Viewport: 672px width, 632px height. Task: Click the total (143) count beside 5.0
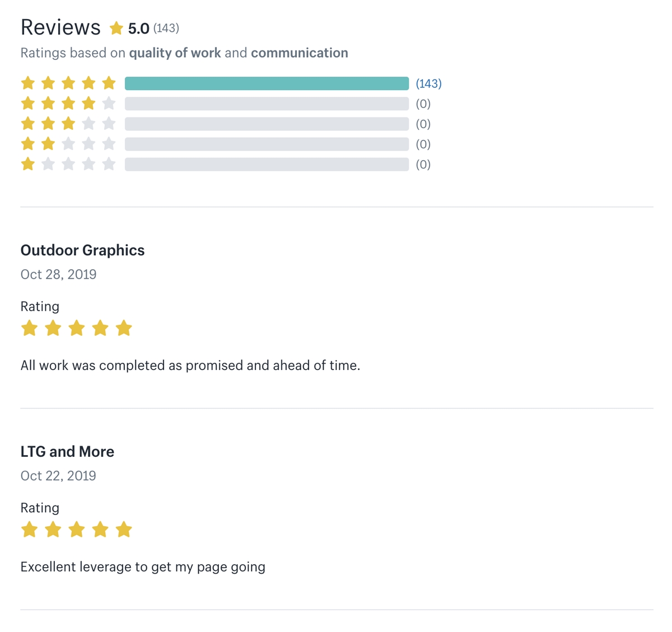click(x=166, y=28)
